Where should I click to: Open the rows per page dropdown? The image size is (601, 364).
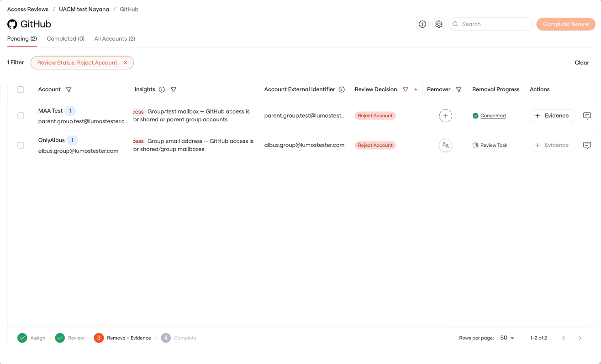point(507,338)
